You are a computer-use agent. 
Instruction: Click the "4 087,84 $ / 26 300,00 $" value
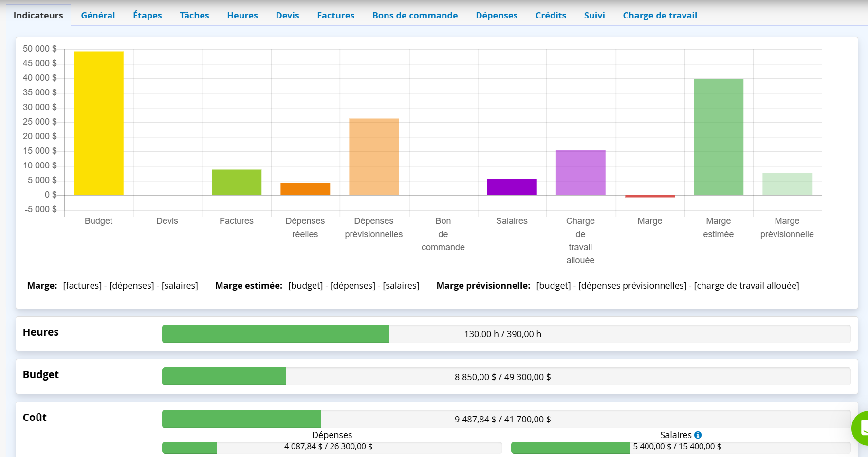tap(329, 447)
